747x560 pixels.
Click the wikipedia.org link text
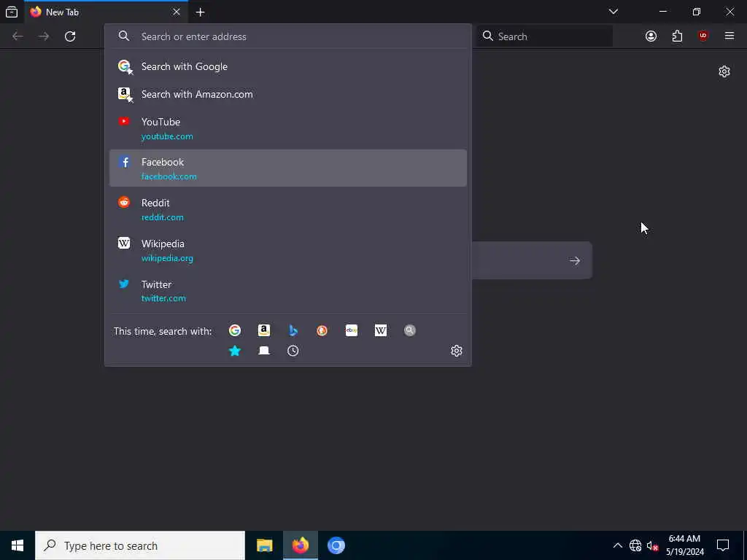(x=167, y=258)
